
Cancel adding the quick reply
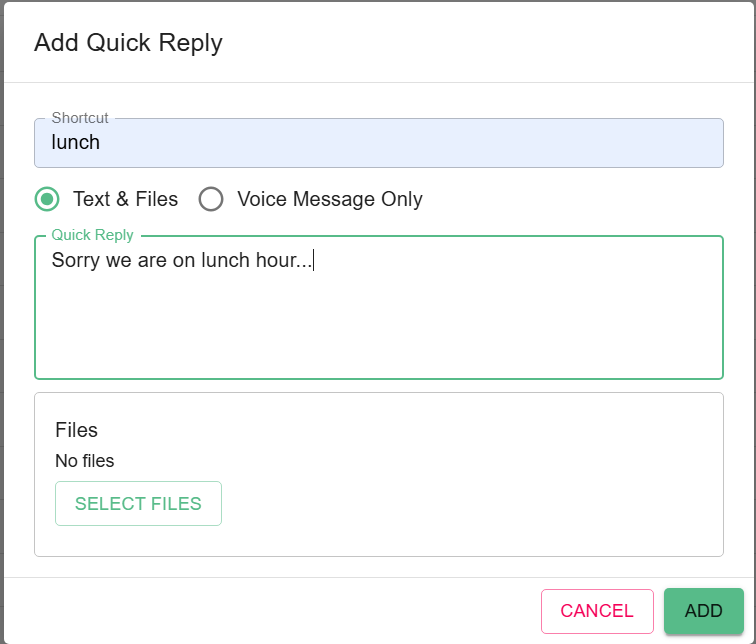pos(597,611)
